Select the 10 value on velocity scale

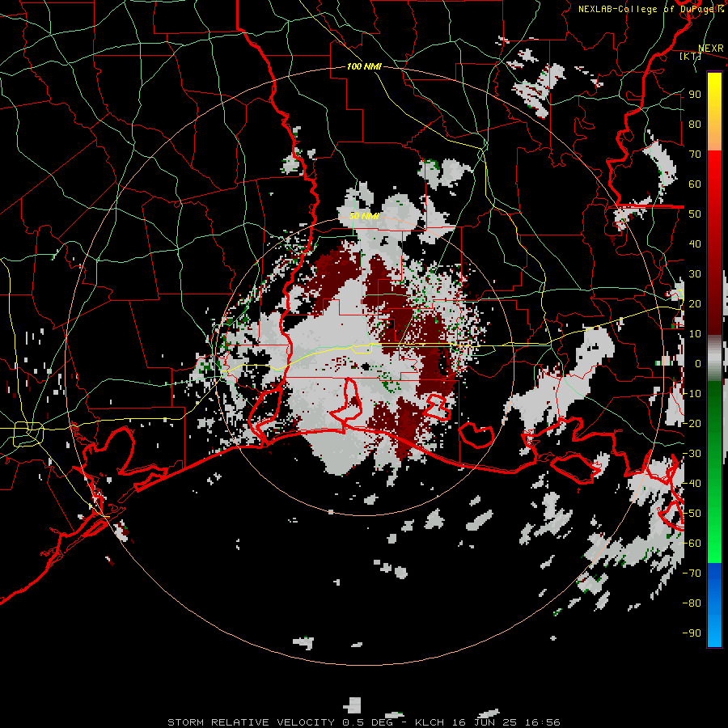point(695,334)
